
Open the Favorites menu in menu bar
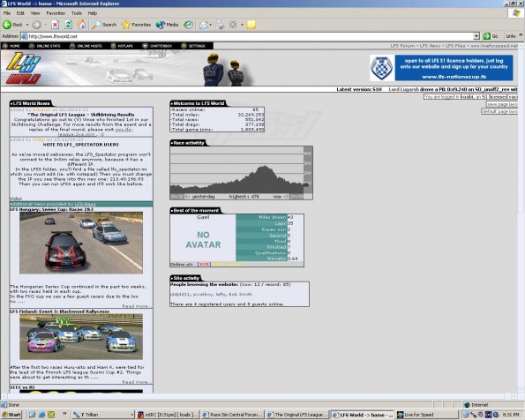[x=56, y=13]
